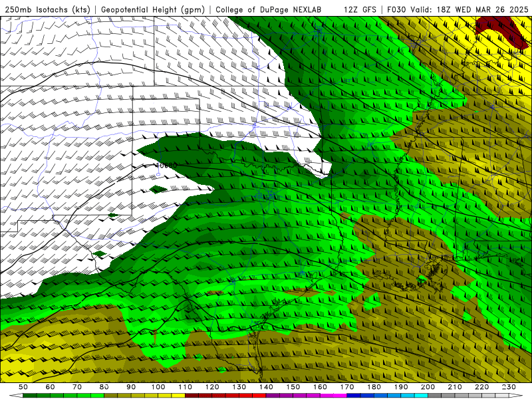Click the '12Z GFS' model run label

pyautogui.click(x=360, y=10)
